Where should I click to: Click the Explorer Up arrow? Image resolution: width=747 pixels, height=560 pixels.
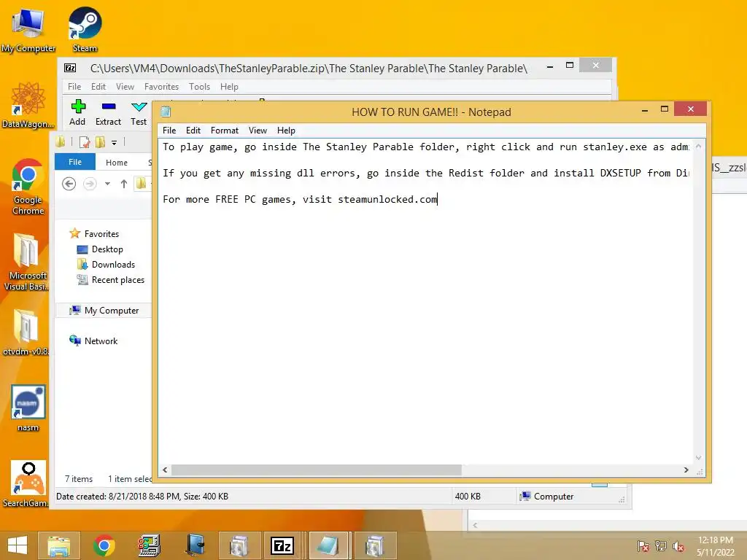(x=124, y=184)
